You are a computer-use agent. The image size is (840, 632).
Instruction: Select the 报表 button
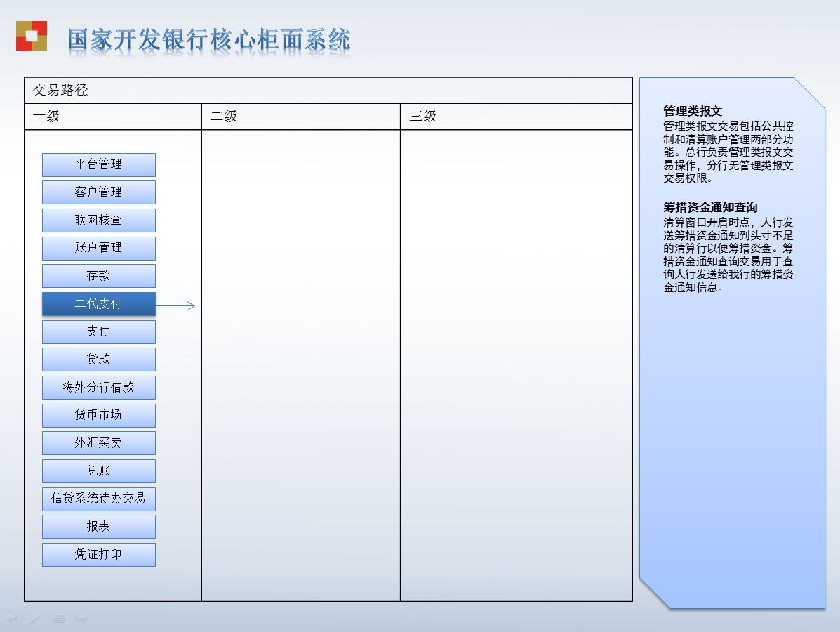point(98,527)
